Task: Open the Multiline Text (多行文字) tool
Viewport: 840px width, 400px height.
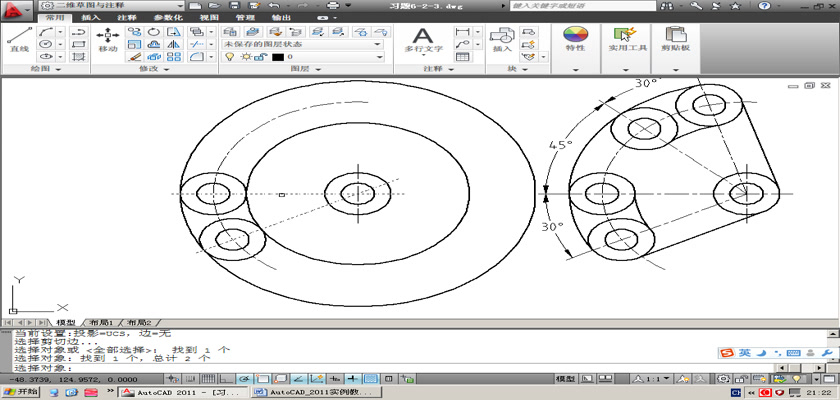Action: (423, 38)
